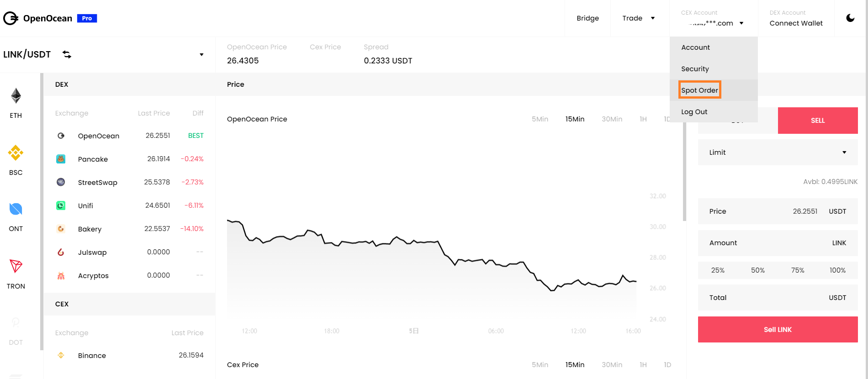Select 1D on Cex Price chart
This screenshot has width=868, height=379.
pyautogui.click(x=667, y=365)
